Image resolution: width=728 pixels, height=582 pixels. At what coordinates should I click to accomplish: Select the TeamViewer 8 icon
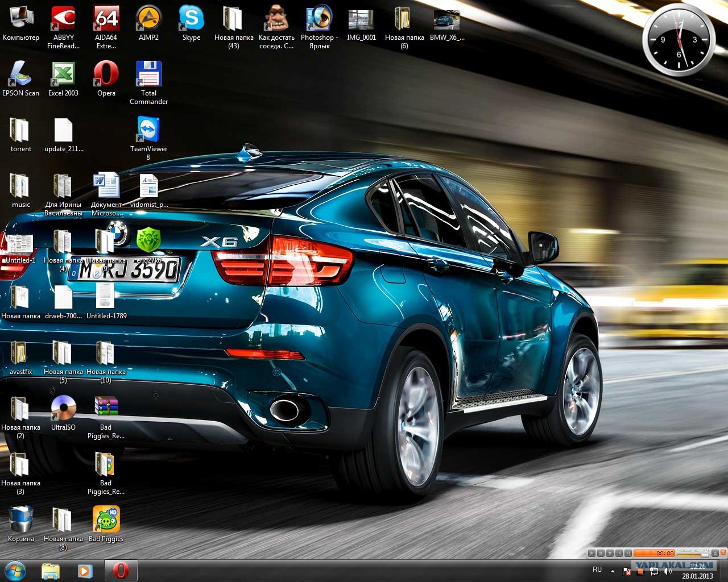[148, 131]
